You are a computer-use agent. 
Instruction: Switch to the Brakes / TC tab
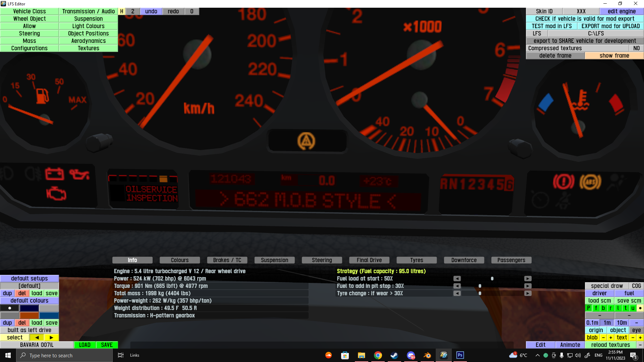tap(227, 260)
